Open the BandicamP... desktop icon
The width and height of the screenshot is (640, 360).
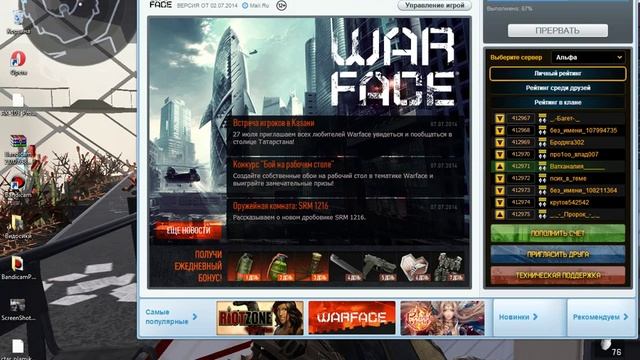pos(18,268)
